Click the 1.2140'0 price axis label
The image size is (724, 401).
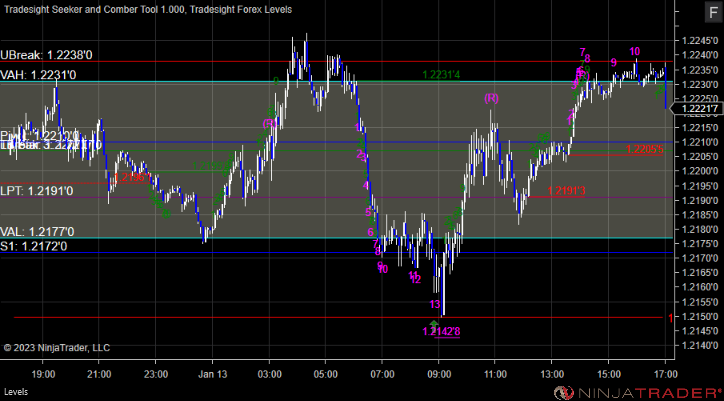coord(700,346)
